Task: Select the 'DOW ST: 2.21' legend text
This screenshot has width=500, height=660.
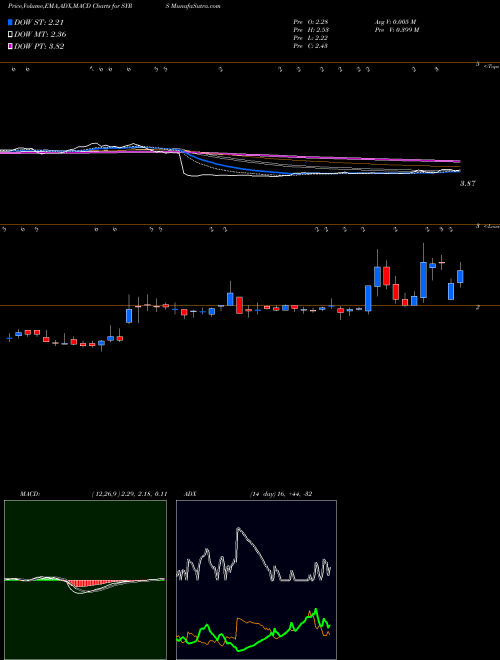Action: 39,22
